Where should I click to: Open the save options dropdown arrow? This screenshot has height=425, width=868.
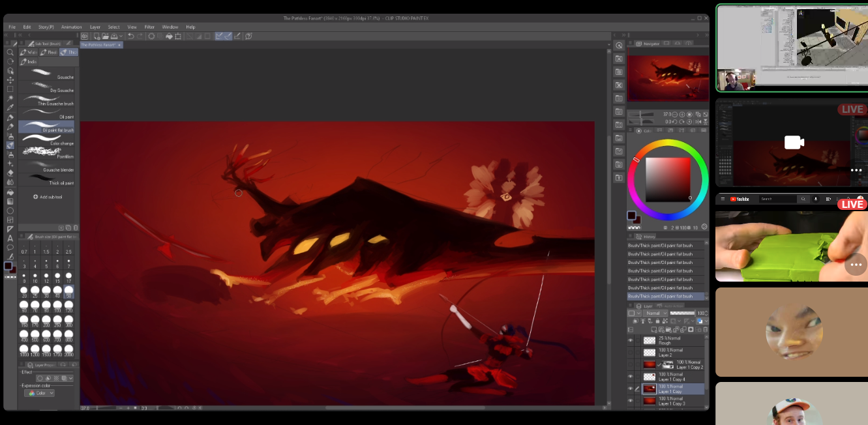click(121, 36)
